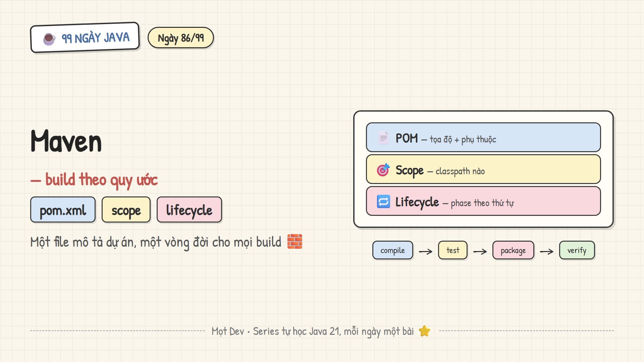
Task: Select the Ngày 86/99 pill
Action: (x=181, y=38)
